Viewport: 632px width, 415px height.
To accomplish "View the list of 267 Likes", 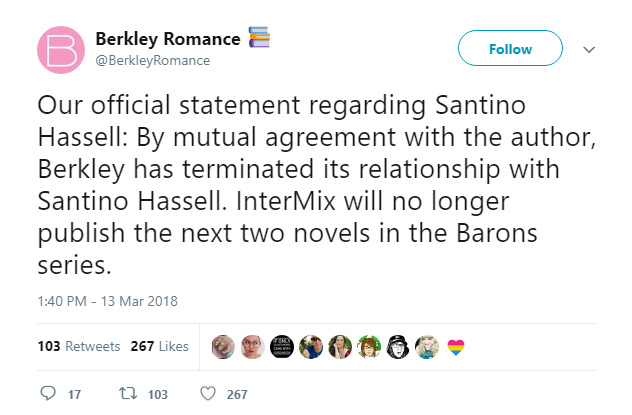I will [159, 347].
